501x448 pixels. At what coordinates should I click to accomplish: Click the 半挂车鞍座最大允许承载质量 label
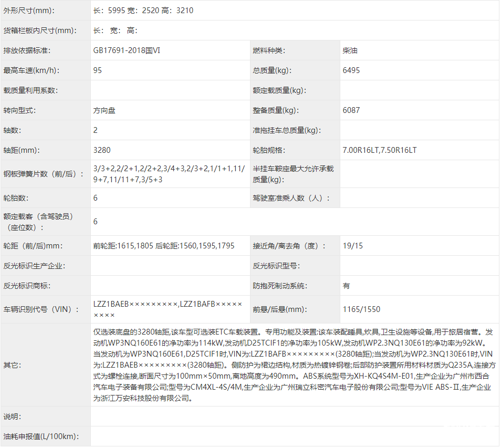point(293,174)
